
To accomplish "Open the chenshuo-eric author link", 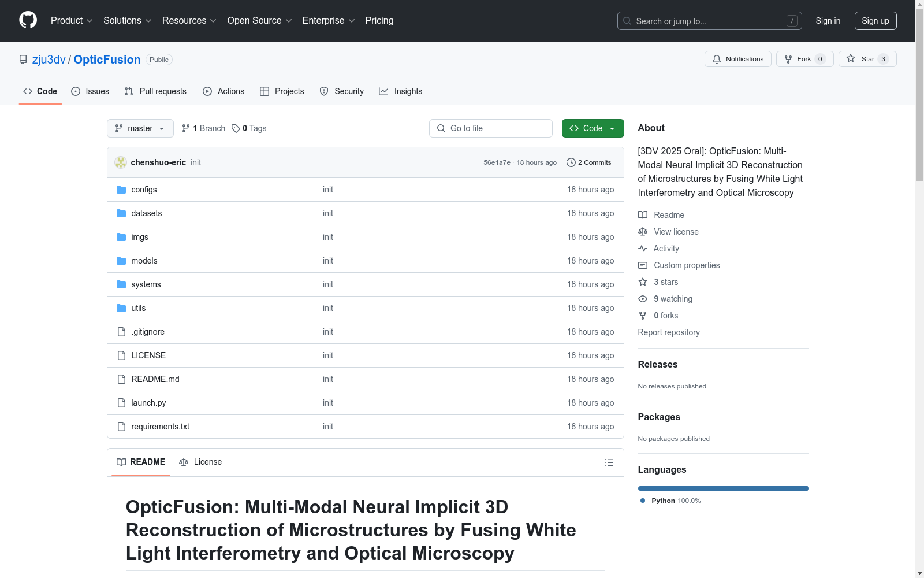I will [158, 162].
